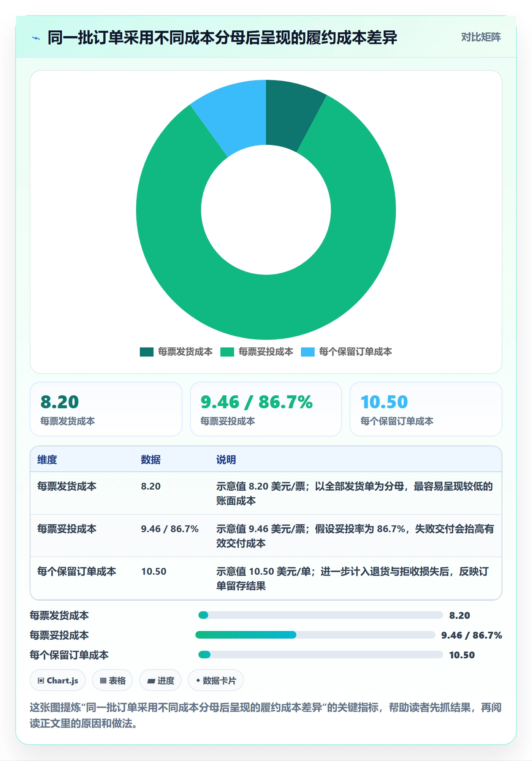Viewport: 532px width, 761px height.
Task: Click the 数据卡片 tag chip
Action: tap(216, 680)
